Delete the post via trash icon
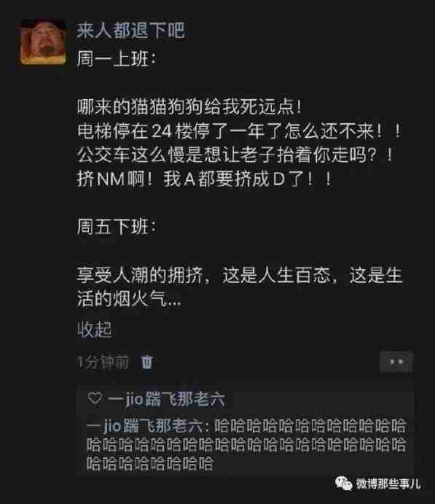 (x=146, y=363)
